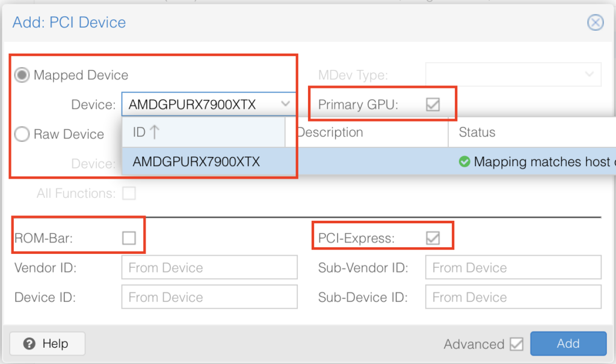Focus the Sub-Vendor ID field

pyautogui.click(x=513, y=268)
